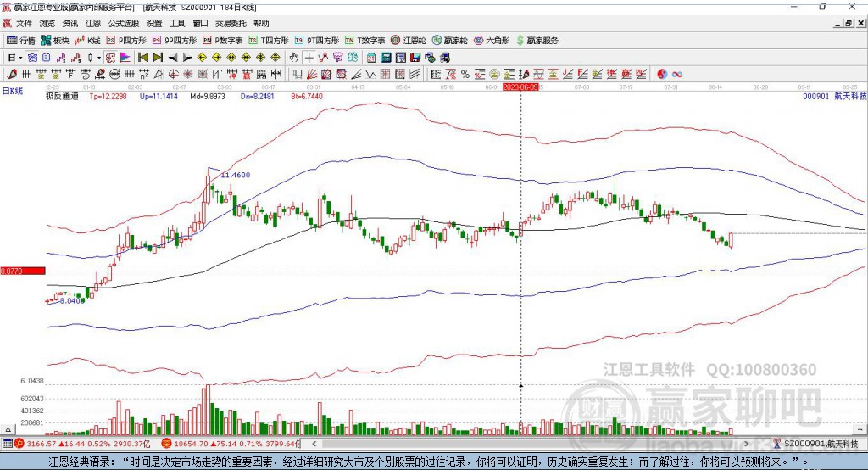The height and width of the screenshot is (470, 868).
Task: Open the 赢家轮 wheel tool
Action: (450, 41)
